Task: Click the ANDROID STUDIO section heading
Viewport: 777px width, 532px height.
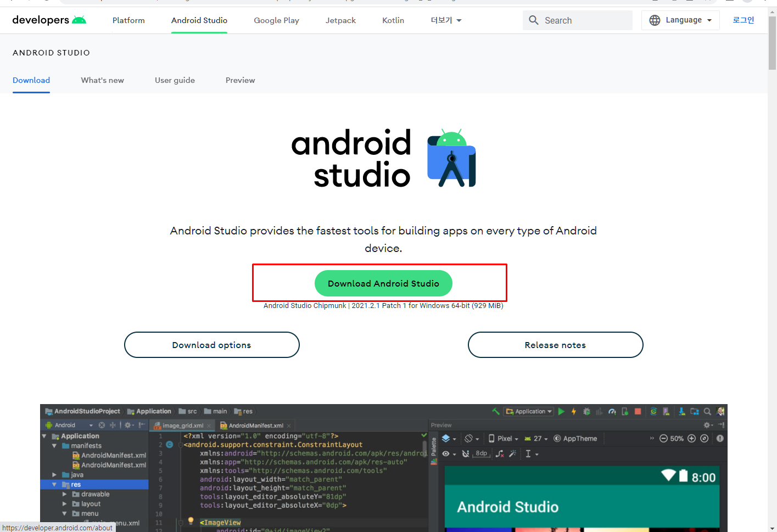Action: (51, 53)
